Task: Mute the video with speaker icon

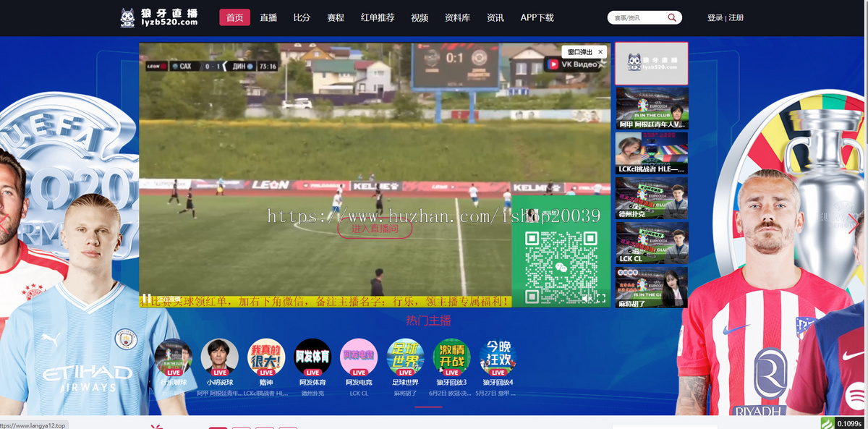Action: 587,298
